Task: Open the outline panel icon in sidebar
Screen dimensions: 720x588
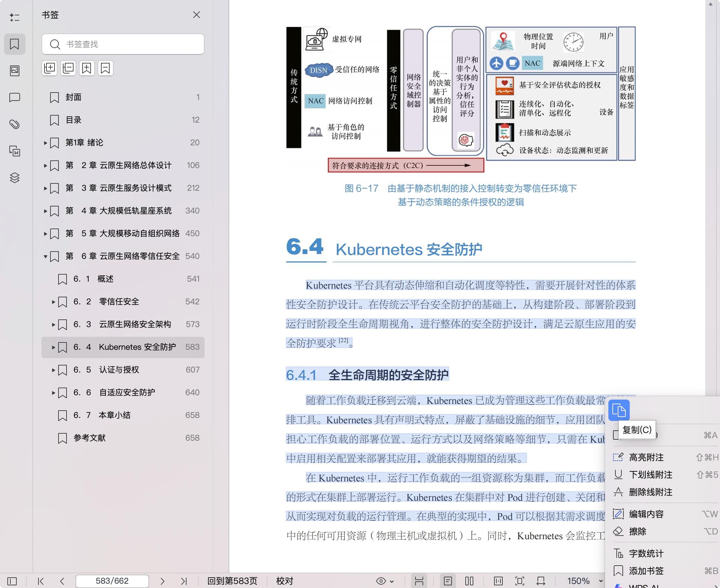Action: [15, 17]
